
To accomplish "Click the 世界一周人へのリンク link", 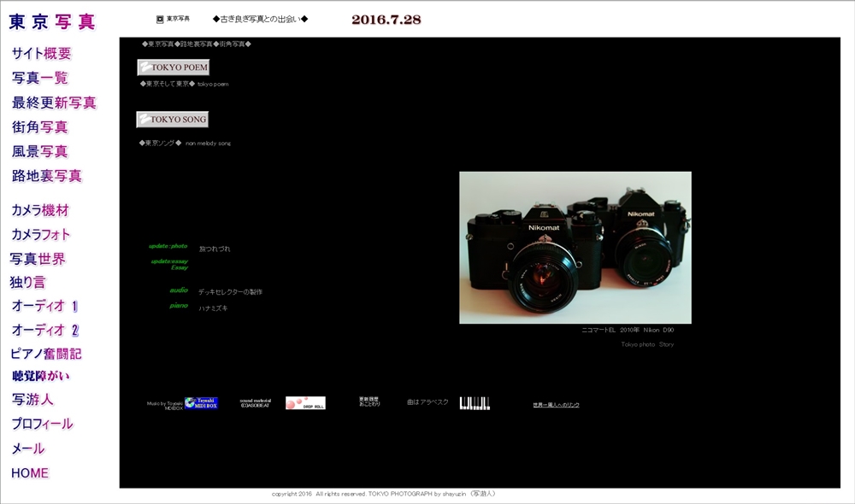I will pos(557,405).
